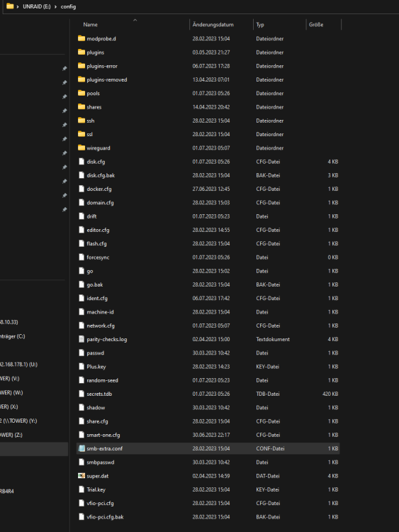Select the (Z:) drive in navigation pane
Viewport: 399px width, 532px height.
point(11,435)
